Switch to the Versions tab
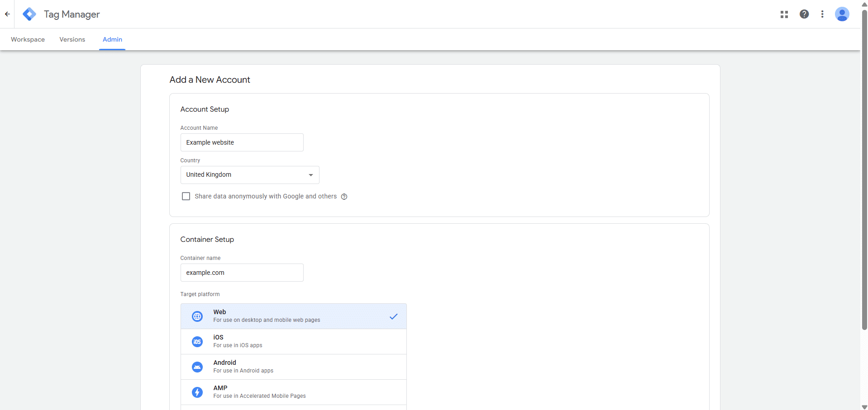The width and height of the screenshot is (868, 410). pos(72,39)
